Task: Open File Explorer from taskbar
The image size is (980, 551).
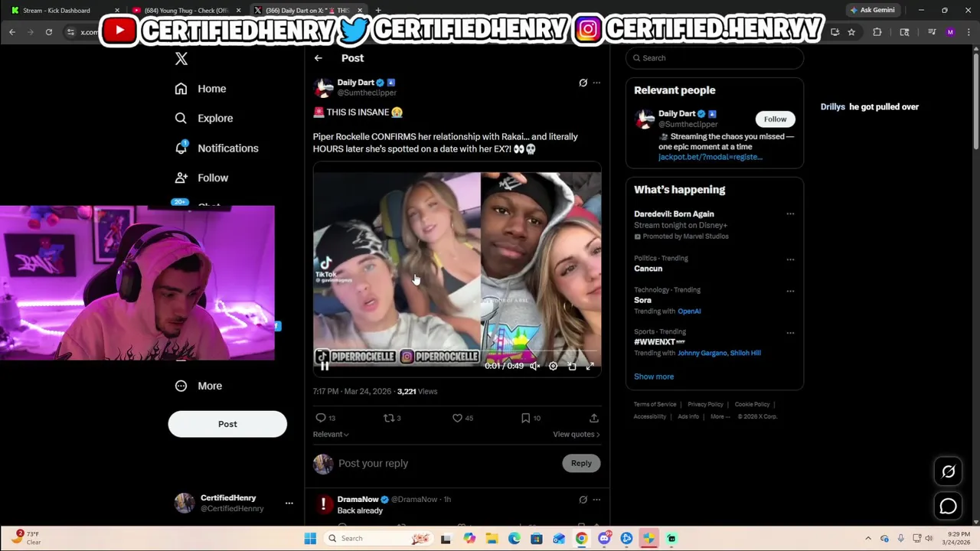Action: pos(492,539)
